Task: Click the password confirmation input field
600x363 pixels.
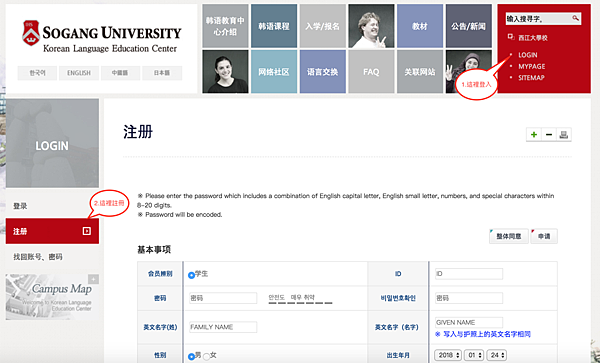Action: (469, 298)
